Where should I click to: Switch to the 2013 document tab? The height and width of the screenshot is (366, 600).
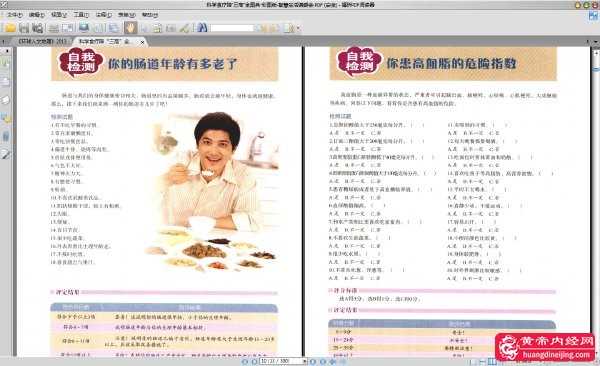click(x=42, y=41)
